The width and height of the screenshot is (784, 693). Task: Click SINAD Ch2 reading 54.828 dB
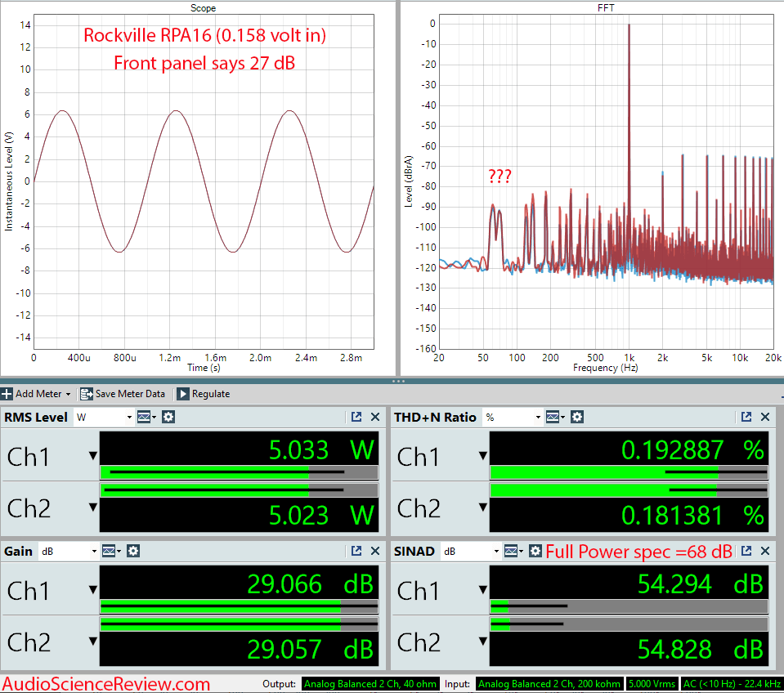(x=701, y=649)
